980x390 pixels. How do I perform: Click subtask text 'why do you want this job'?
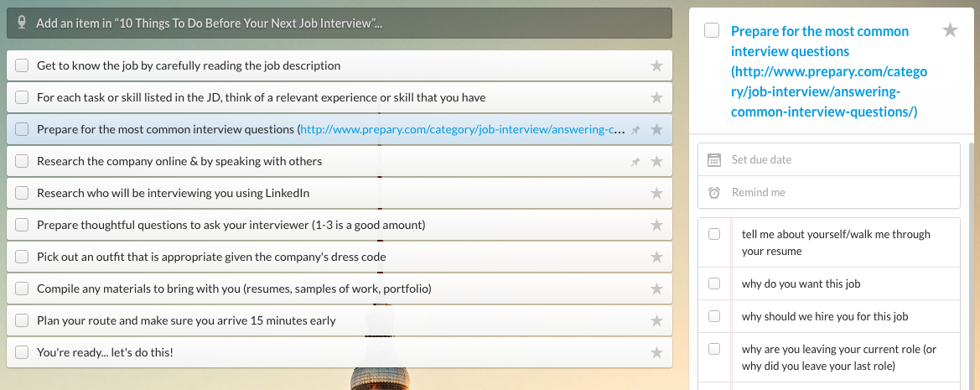coord(801,283)
